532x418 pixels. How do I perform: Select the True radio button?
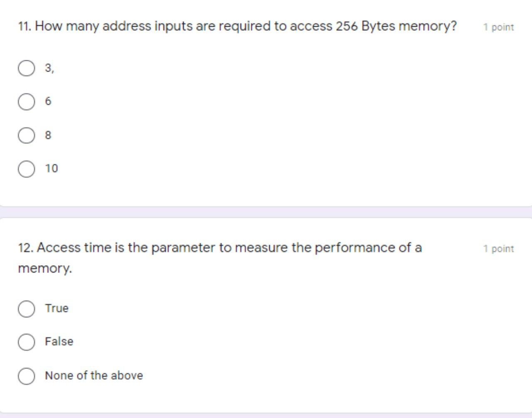tap(27, 309)
